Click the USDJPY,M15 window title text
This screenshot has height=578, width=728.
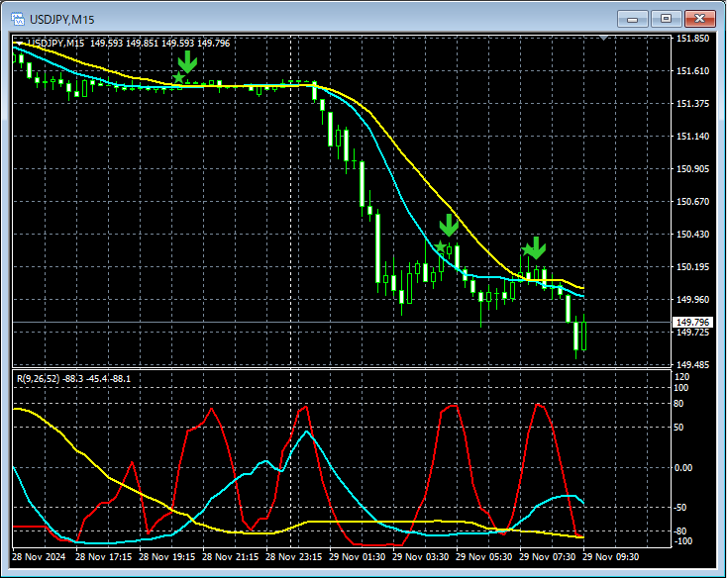click(61, 20)
